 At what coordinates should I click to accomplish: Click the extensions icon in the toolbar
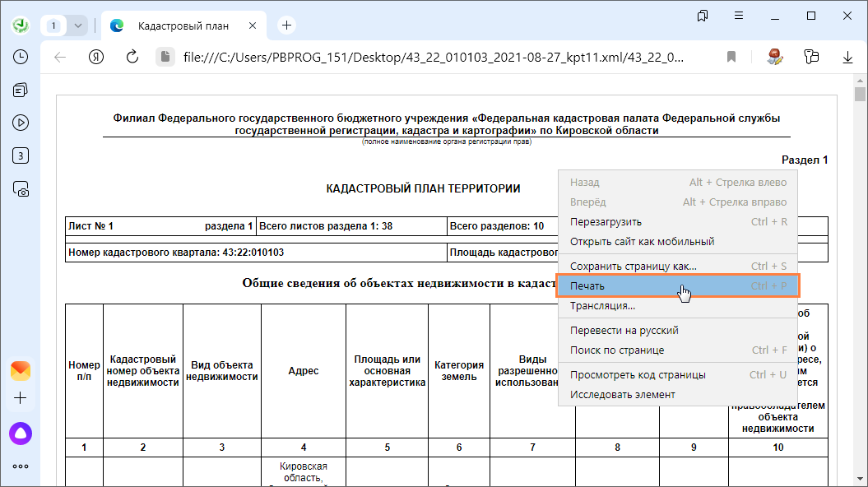point(811,57)
